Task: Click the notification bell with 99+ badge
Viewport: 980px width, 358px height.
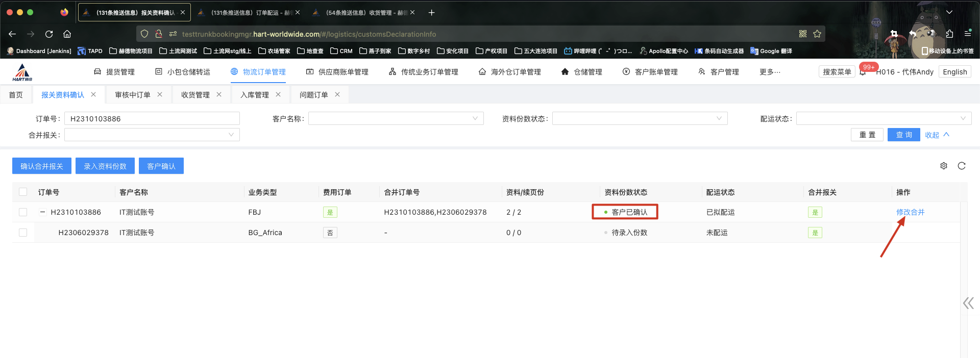Action: tap(863, 72)
